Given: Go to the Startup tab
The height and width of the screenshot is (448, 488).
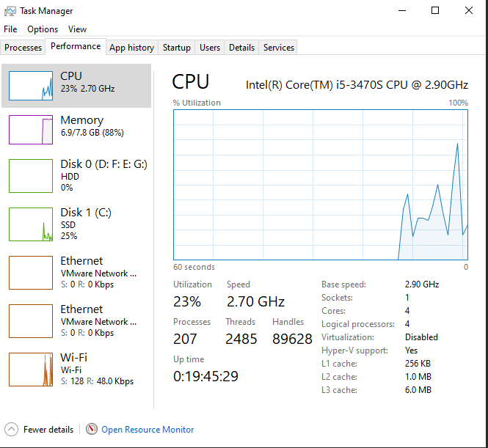Looking at the screenshot, I should [x=176, y=48].
